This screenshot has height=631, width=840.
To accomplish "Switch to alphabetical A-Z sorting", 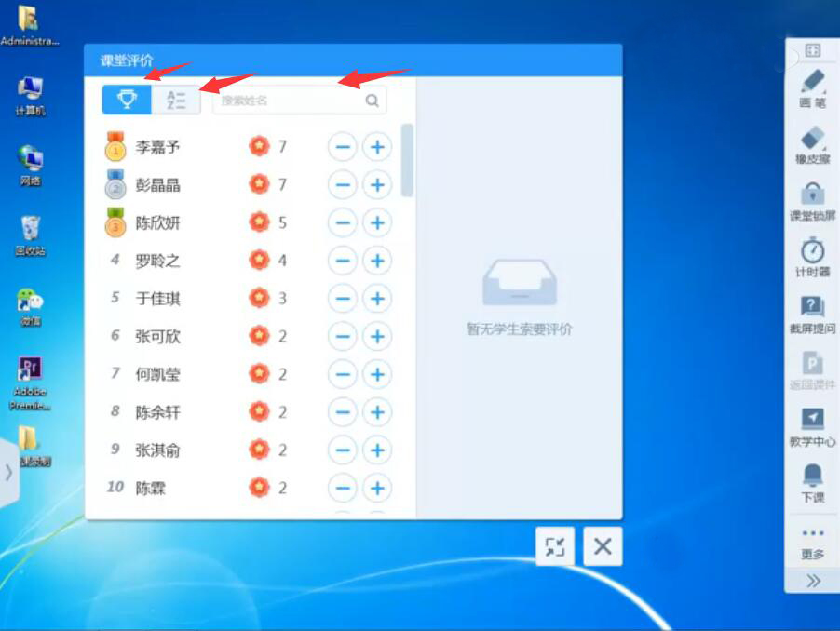I will click(176, 100).
